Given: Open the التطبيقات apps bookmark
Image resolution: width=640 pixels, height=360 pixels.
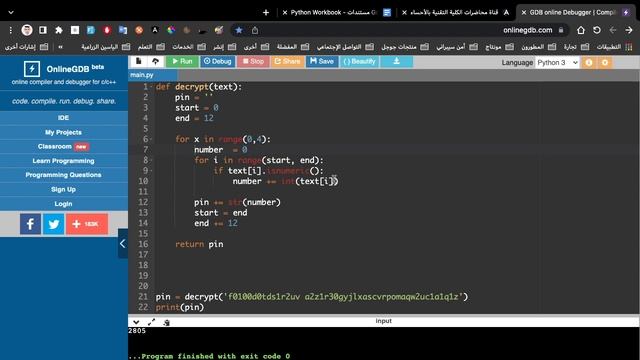Looking at the screenshot, I should click(614, 47).
